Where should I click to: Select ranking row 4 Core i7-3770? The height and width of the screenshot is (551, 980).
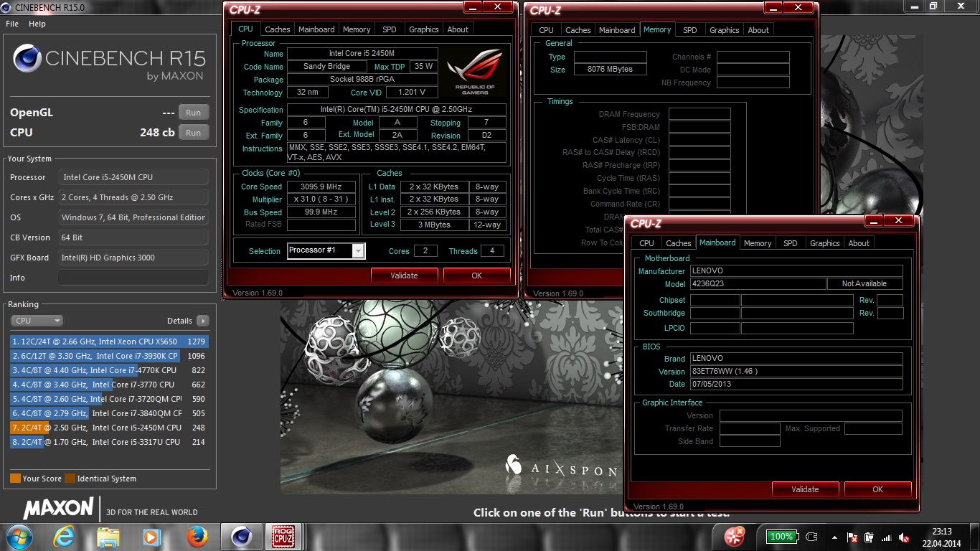[x=109, y=385]
